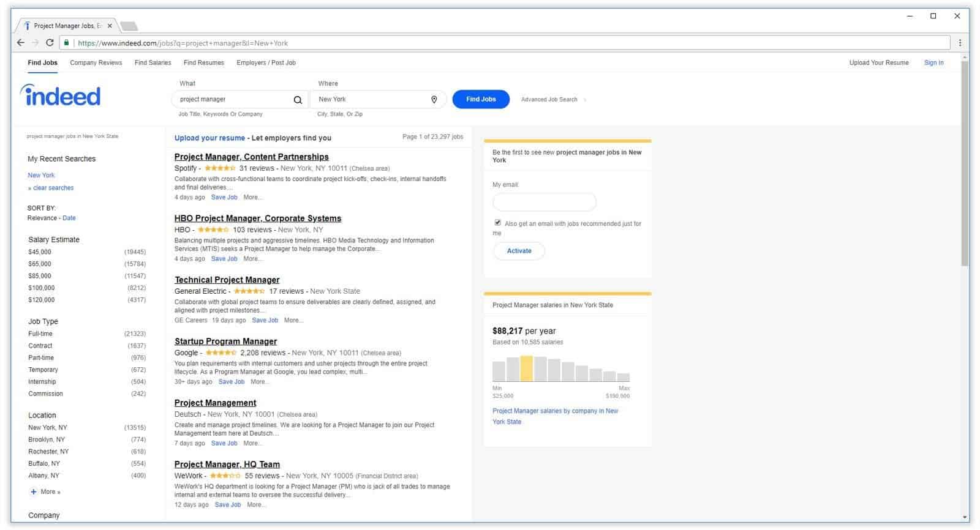Uncheck the recommended jobs email checkbox
The height and width of the screenshot is (530, 980).
point(497,223)
